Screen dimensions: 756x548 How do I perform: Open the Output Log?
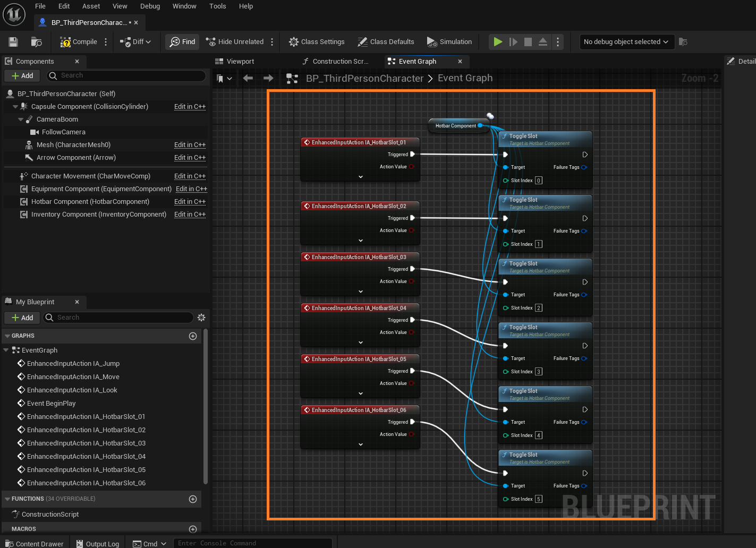tap(98, 544)
